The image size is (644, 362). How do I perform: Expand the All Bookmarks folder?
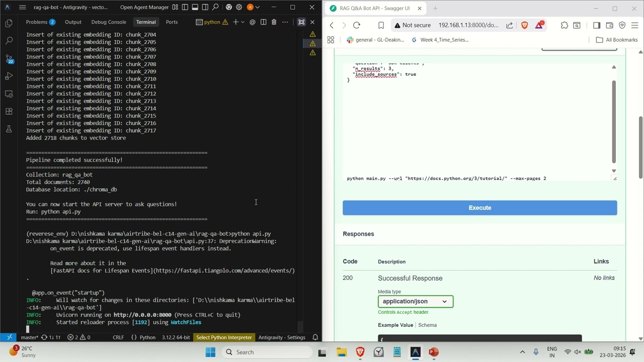pos(616,40)
